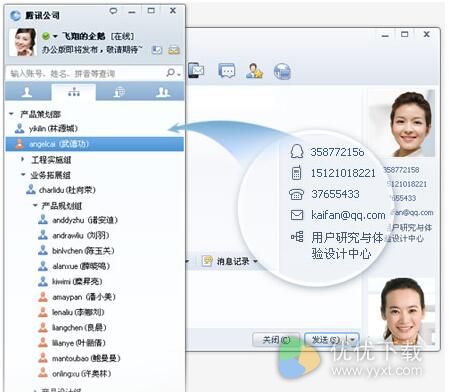Select contact lenaliu in the list

[x=78, y=312]
